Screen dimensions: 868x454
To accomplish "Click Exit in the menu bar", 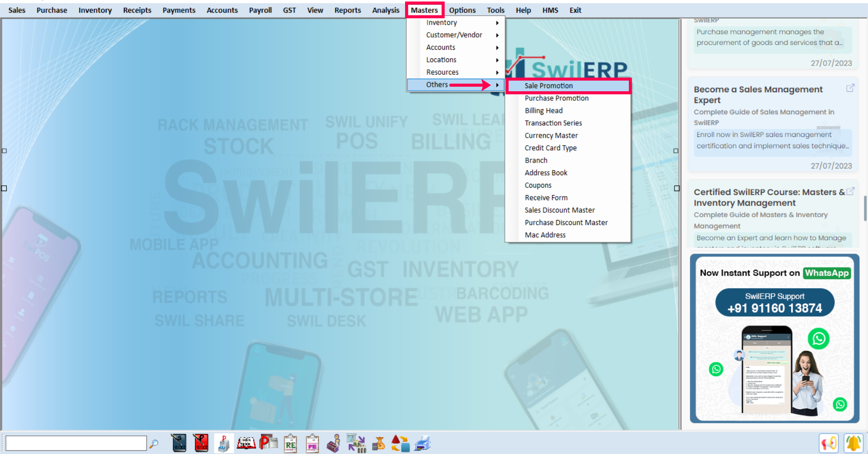I will click(x=575, y=10).
